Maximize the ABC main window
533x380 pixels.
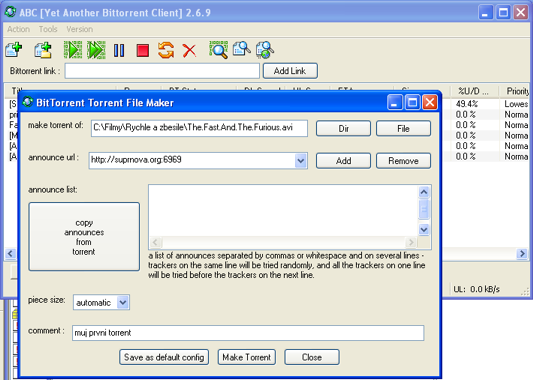point(503,13)
